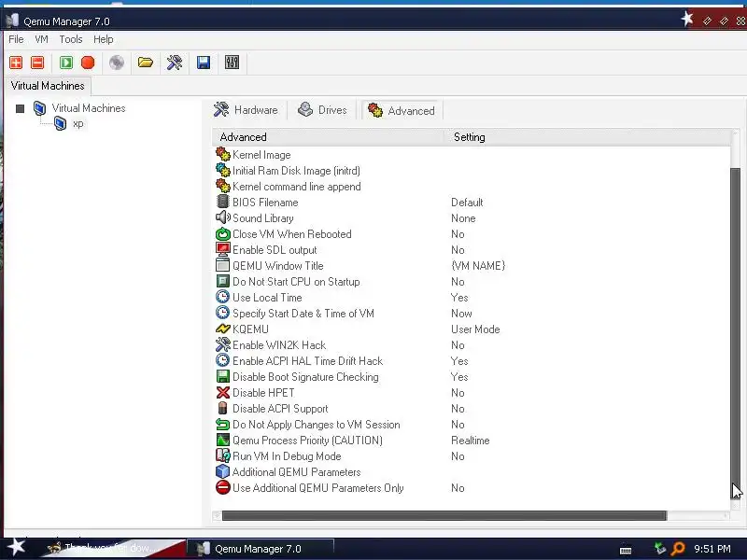This screenshot has height=560, width=747.
Task: Switch to Qemu Manager 7.0 taskbar button
Action: (261, 549)
